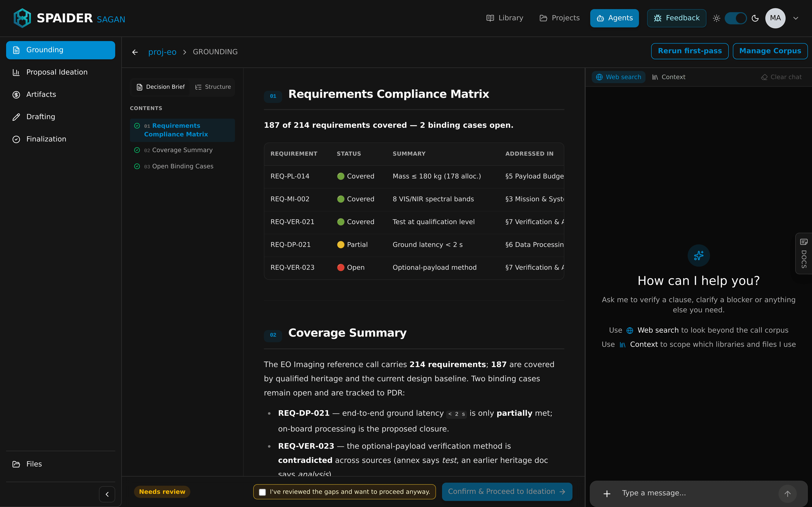Click the plus attachment icon in chat
Image resolution: width=812 pixels, height=507 pixels.
607,493
